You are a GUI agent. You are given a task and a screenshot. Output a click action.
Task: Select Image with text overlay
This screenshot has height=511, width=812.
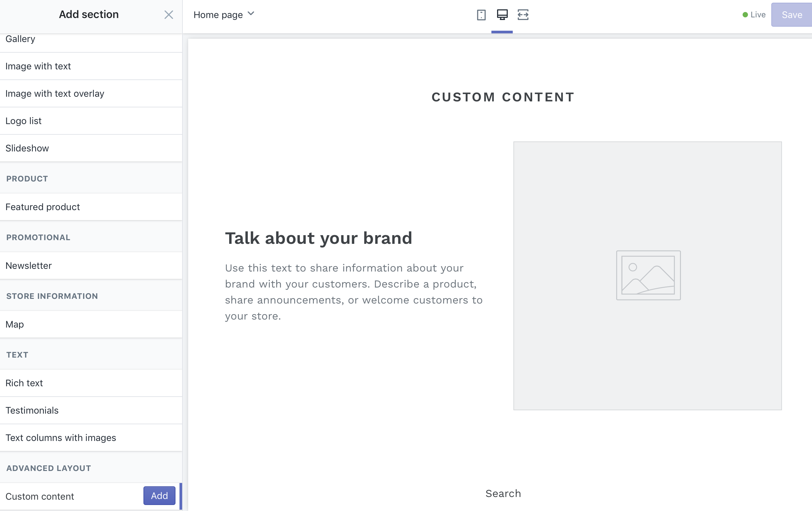pos(55,94)
